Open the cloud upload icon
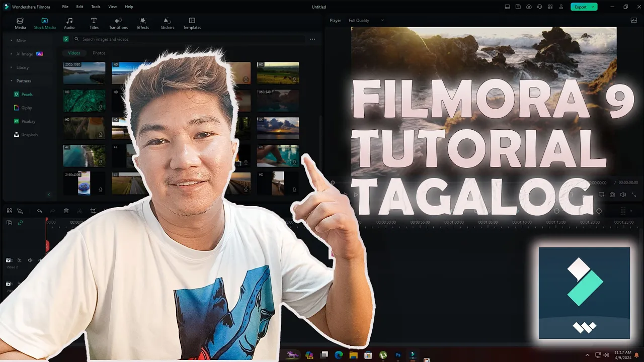The image size is (644, 362). (x=529, y=7)
